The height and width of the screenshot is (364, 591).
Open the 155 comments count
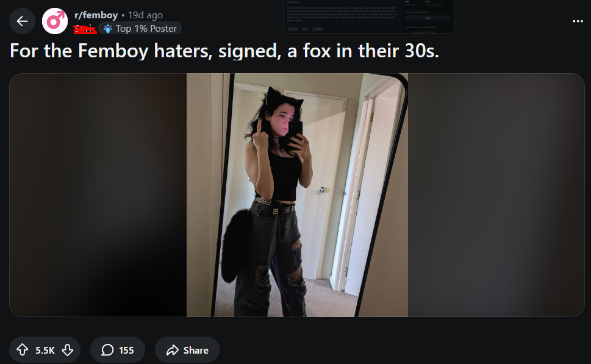click(x=126, y=351)
